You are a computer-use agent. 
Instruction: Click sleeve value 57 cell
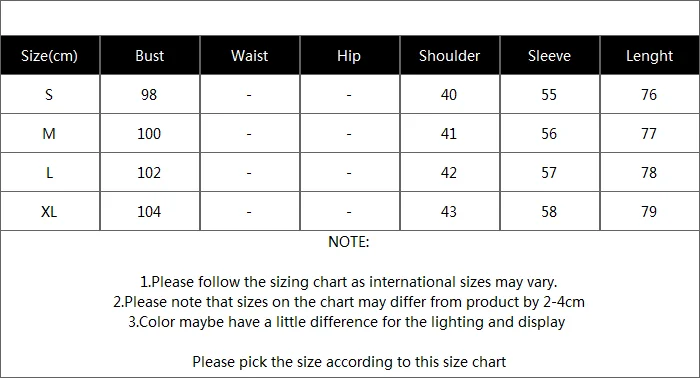point(550,172)
